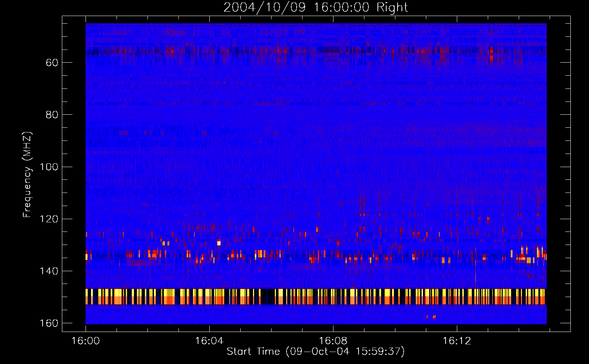Click the 160 MHz frequency tick label
Viewport: 589px width, 364px height.
tap(49, 323)
